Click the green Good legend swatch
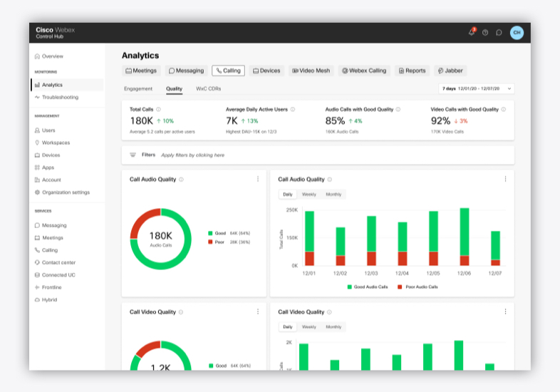The height and width of the screenshot is (392, 560). [210, 233]
